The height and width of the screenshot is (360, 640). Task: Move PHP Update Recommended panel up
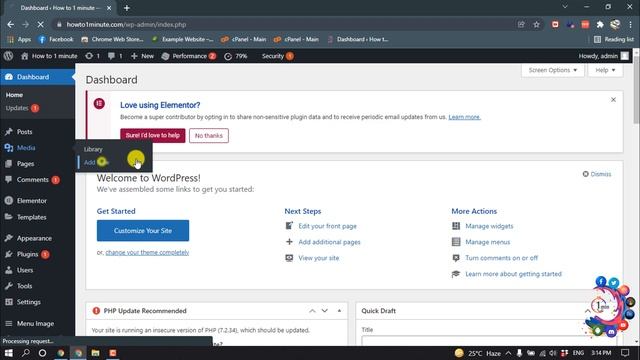point(312,311)
